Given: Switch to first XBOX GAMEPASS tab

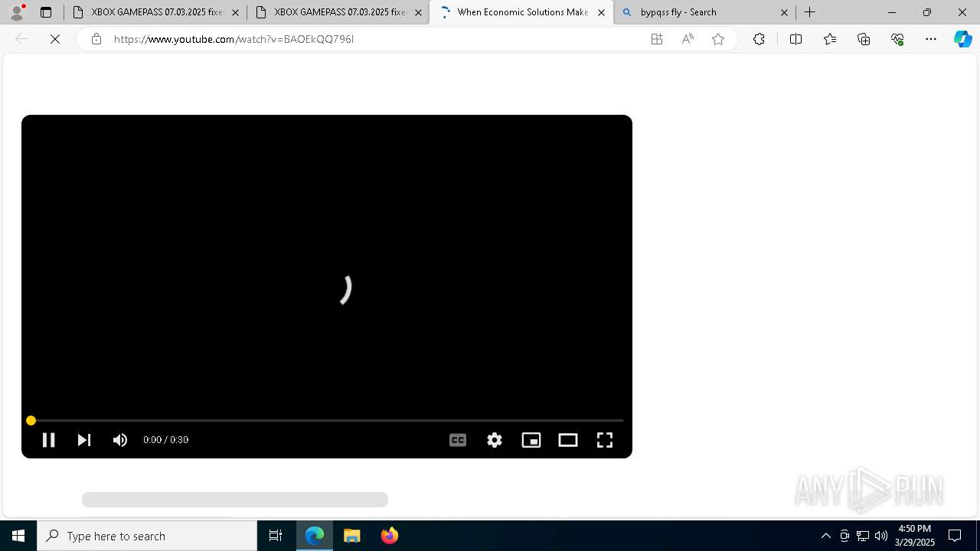Looking at the screenshot, I should pyautogui.click(x=155, y=12).
